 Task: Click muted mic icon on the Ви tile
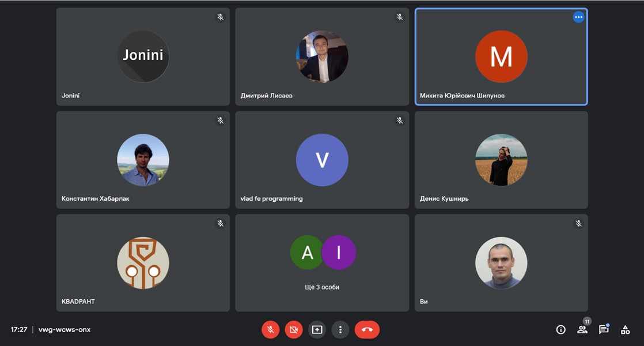(578, 223)
